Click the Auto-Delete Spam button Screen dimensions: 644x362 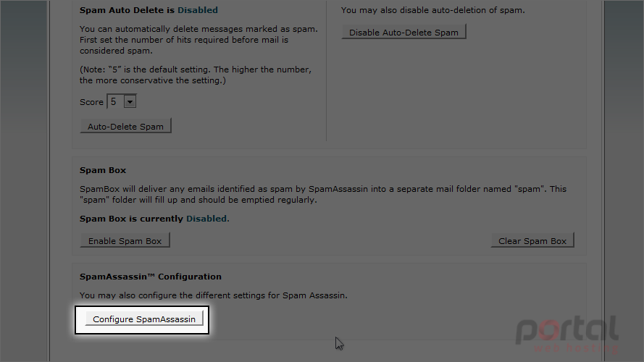coord(125,127)
